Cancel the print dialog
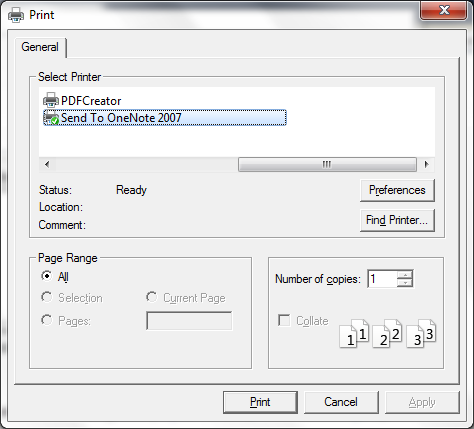 (341, 402)
